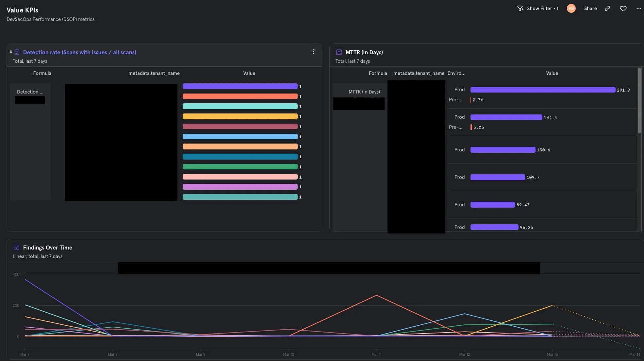Select the Detection formula cell
The image size is (644, 361).
point(30,92)
